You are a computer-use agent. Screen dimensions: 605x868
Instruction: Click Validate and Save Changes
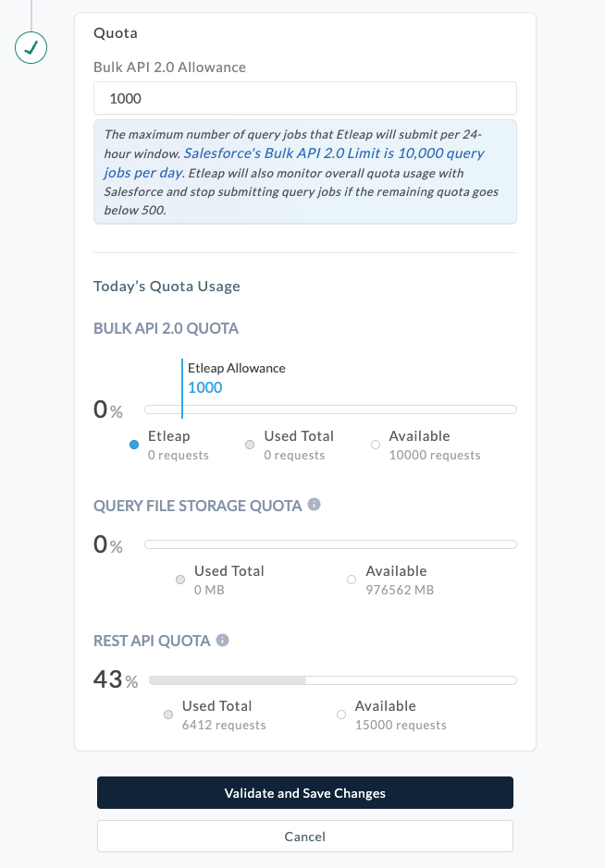tap(304, 792)
